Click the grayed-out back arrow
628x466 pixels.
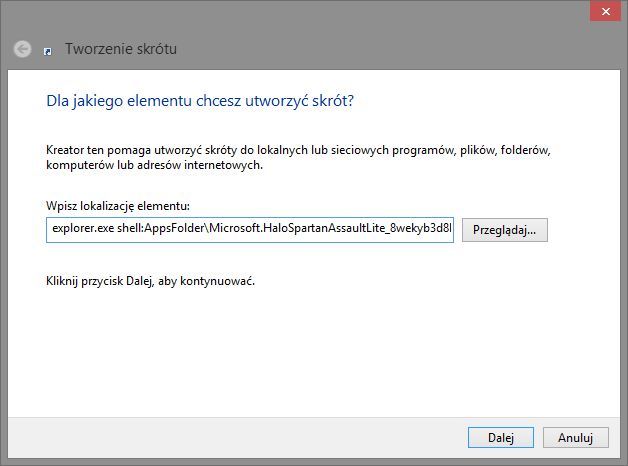[22, 49]
